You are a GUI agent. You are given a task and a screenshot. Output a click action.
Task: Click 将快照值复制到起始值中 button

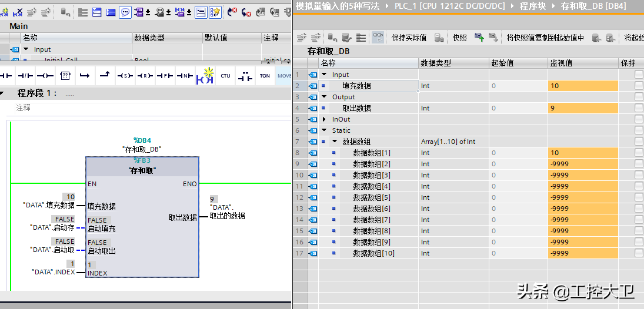click(545, 38)
